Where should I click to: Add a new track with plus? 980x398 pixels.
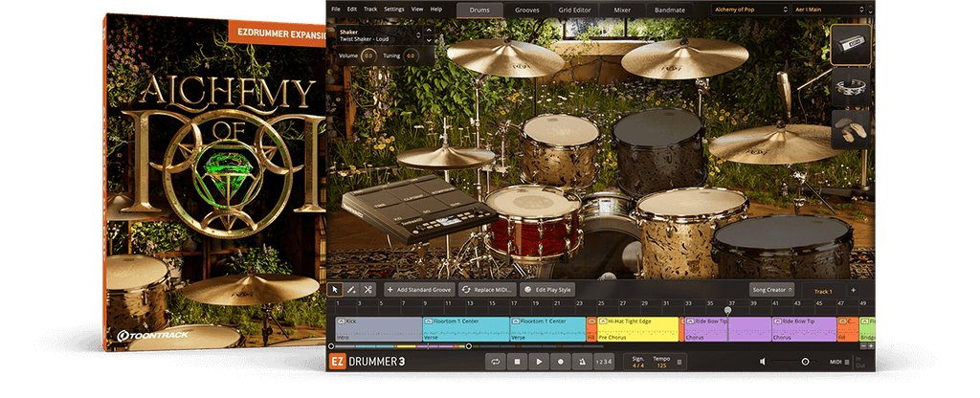coord(853,291)
